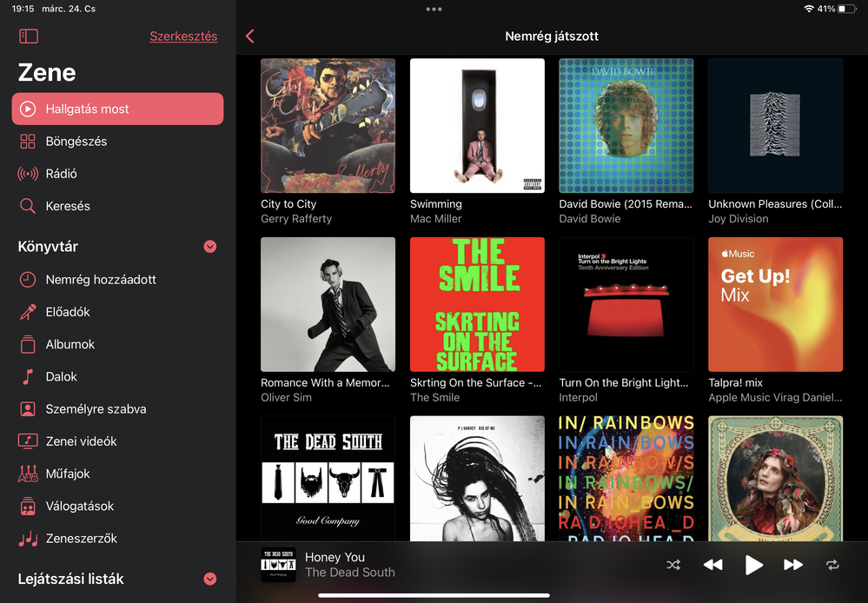Open Előadók artists list

point(117,312)
